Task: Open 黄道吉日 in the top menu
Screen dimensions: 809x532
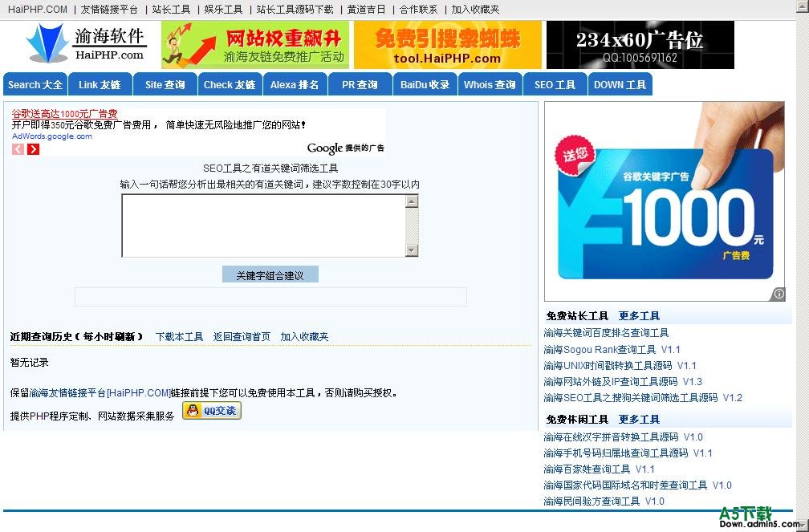Action: pyautogui.click(x=366, y=10)
